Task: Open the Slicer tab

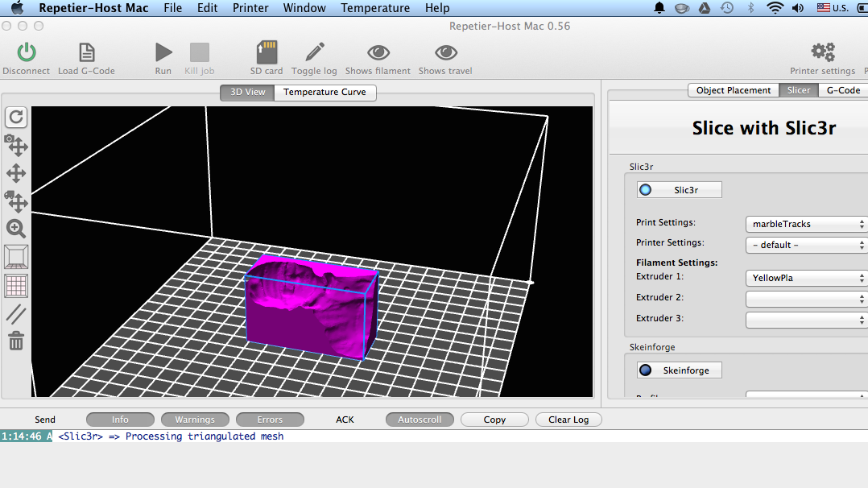Action: [798, 90]
